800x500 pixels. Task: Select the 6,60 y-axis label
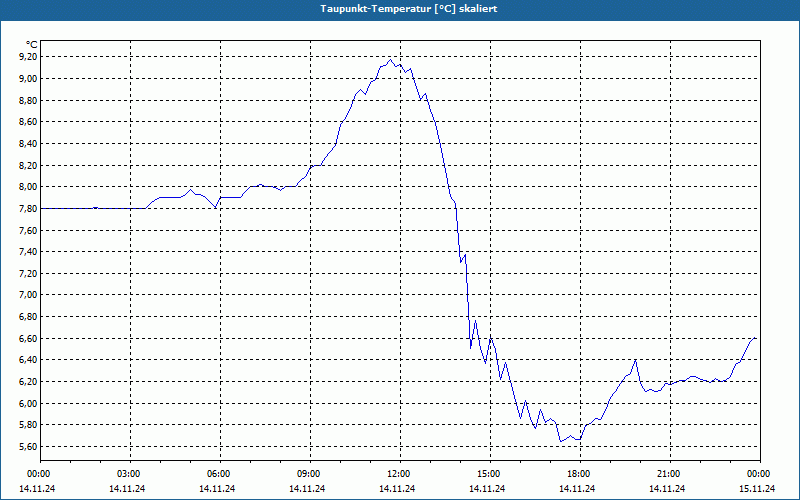coord(28,339)
